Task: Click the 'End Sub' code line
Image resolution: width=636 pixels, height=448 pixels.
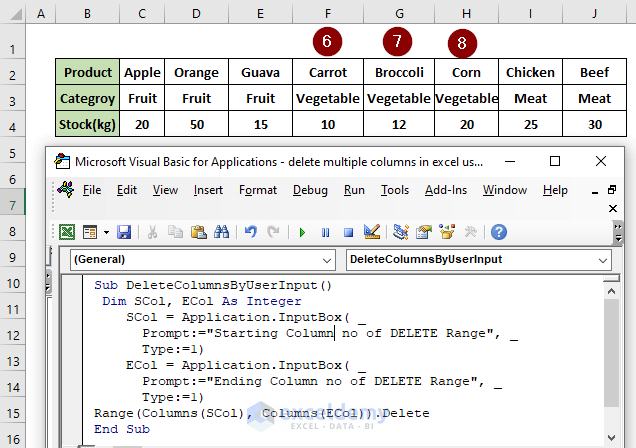Action: pos(122,429)
